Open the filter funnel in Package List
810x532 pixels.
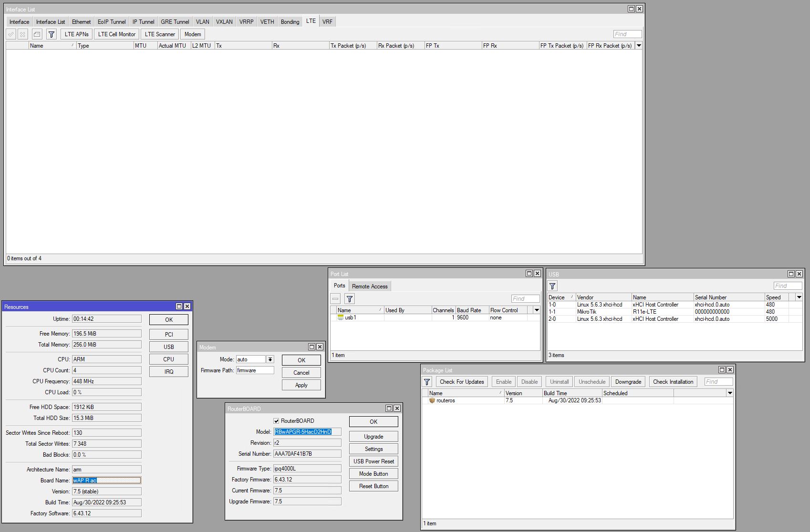click(427, 382)
